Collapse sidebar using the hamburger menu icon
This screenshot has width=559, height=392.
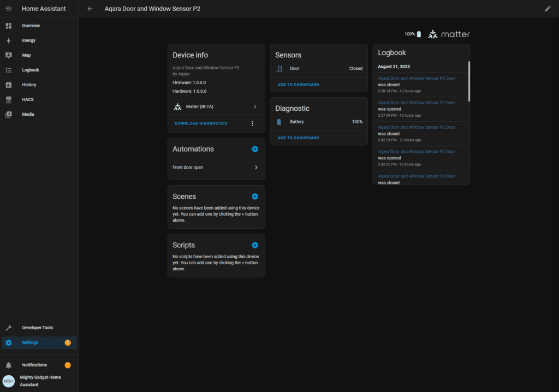[9, 9]
